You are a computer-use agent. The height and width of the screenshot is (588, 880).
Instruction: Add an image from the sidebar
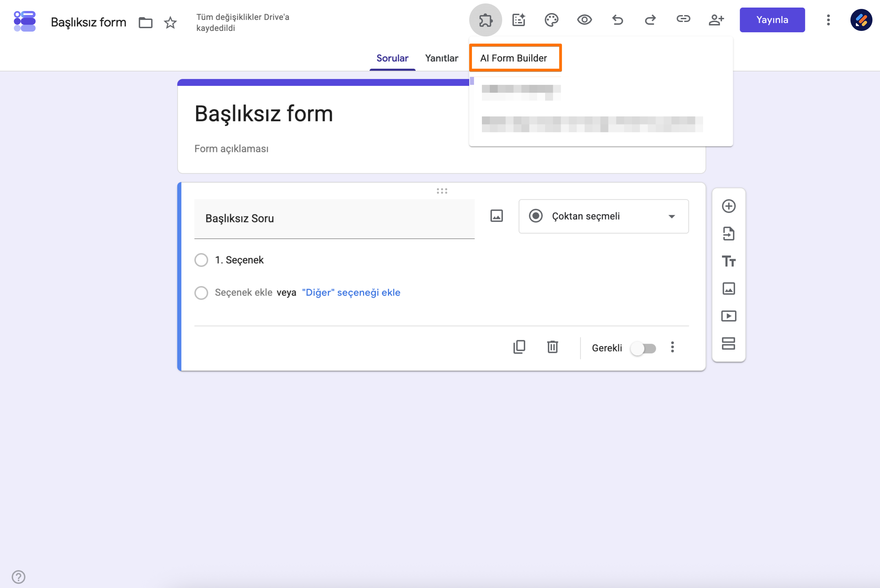[x=728, y=288]
